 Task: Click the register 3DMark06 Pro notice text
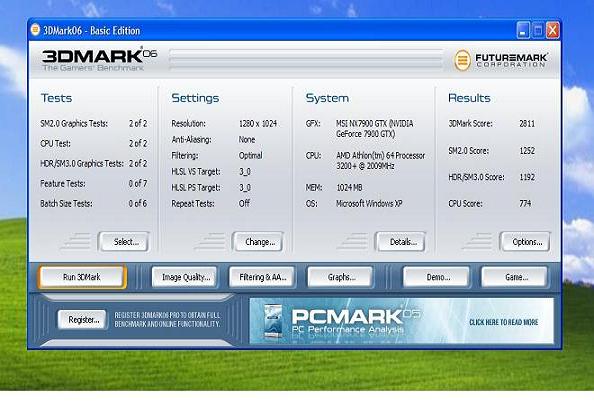167,320
